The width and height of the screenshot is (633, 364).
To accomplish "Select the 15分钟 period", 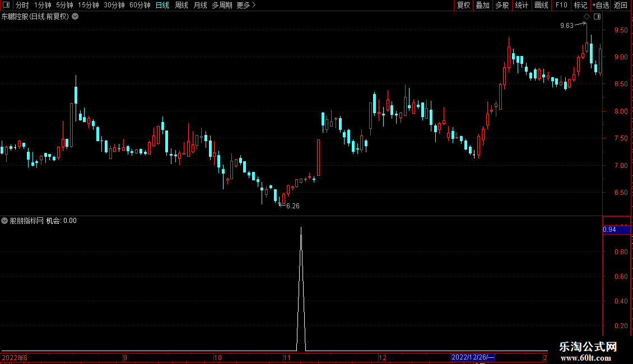I will (x=89, y=5).
